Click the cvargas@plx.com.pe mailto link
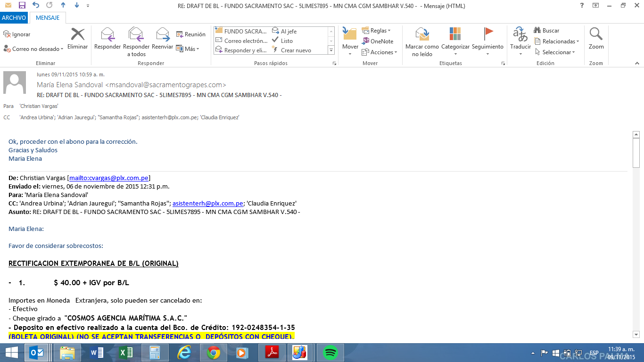The image size is (644, 362). (109, 178)
